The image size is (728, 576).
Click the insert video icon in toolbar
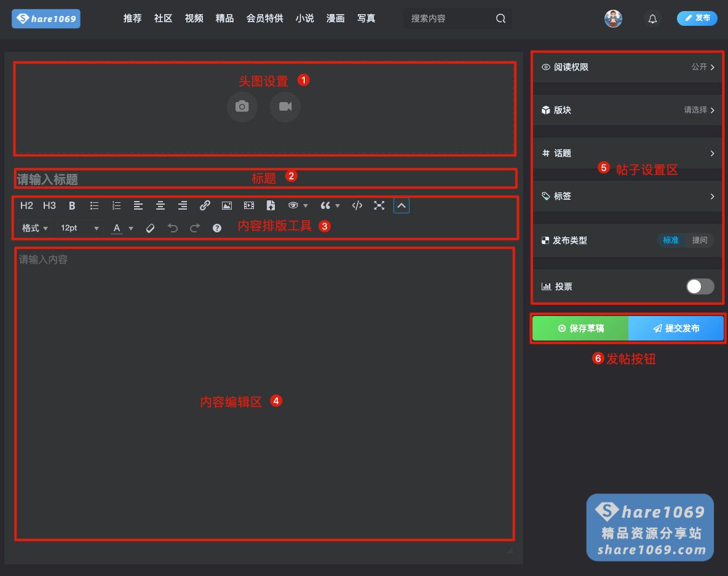248,205
